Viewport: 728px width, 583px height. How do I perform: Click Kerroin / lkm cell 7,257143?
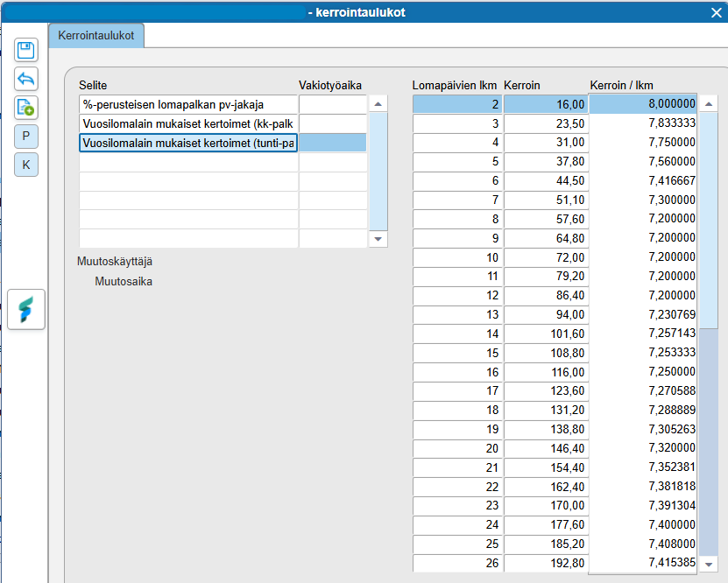pos(642,333)
